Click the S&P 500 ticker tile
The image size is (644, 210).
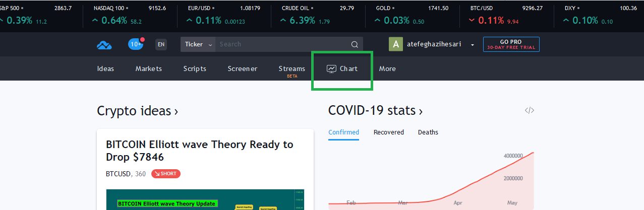[36, 15]
